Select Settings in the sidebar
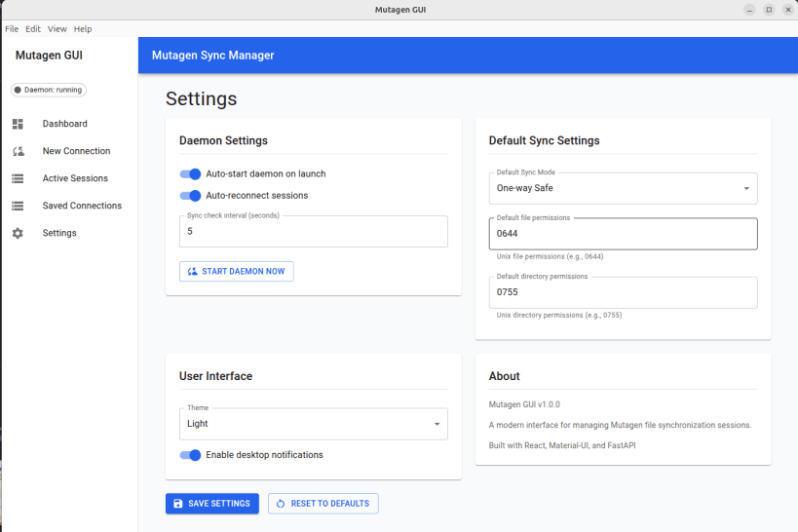 (69, 233)
